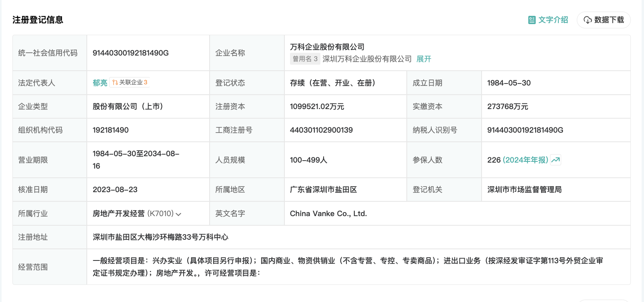Open the 关联企业 3 badge
The height and width of the screenshot is (302, 644).
tap(130, 82)
